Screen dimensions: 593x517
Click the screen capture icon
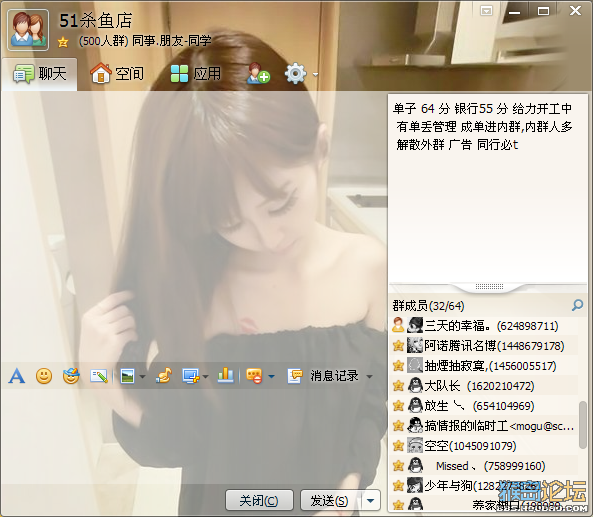(191, 376)
